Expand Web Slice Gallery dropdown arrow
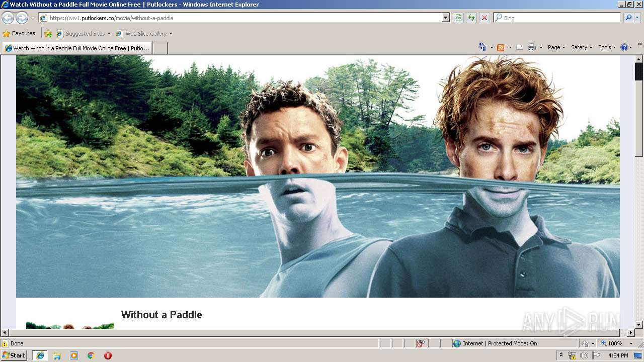 (x=171, y=34)
